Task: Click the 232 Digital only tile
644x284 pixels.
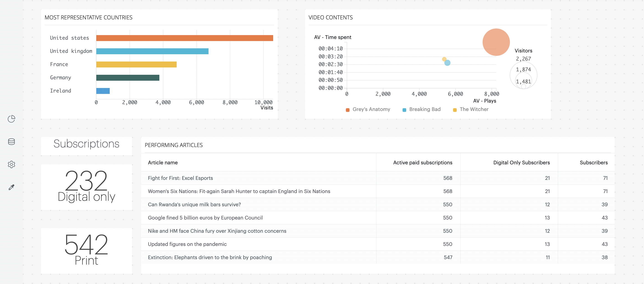Action: pos(86,187)
